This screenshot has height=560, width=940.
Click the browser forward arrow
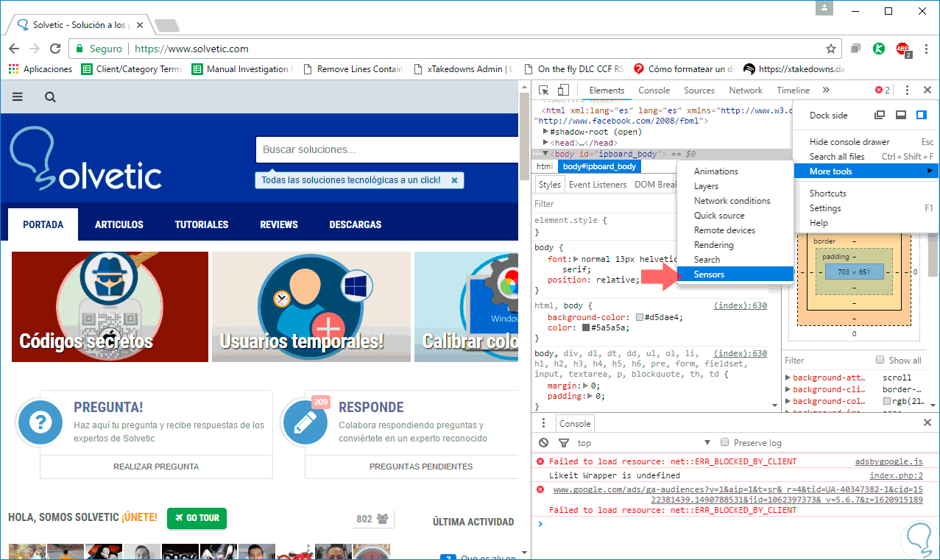(x=35, y=49)
